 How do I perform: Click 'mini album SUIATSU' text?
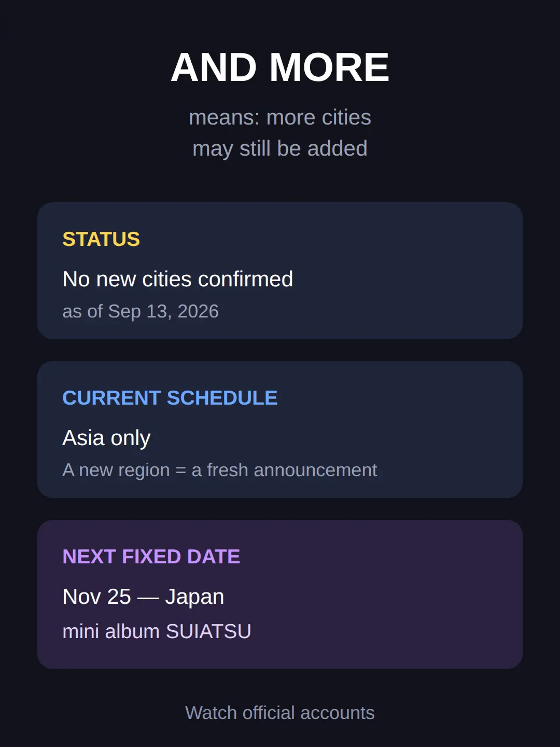[x=157, y=631]
